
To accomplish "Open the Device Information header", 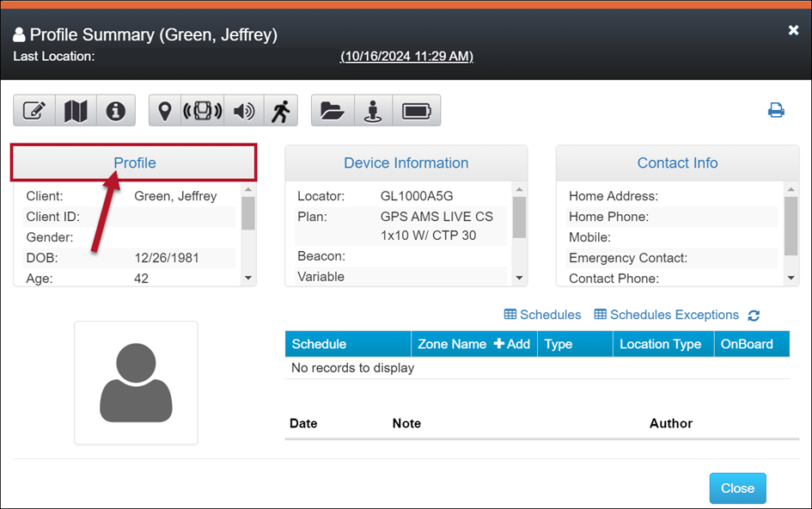I will 406,163.
